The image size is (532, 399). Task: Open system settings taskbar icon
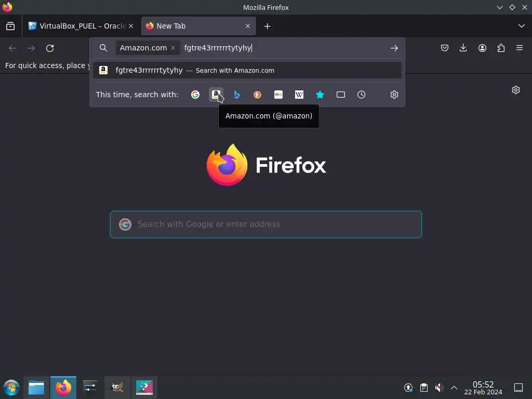pos(90,388)
